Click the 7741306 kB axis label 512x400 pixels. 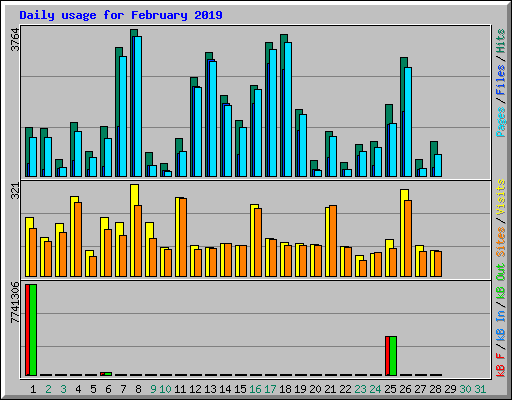point(15,303)
